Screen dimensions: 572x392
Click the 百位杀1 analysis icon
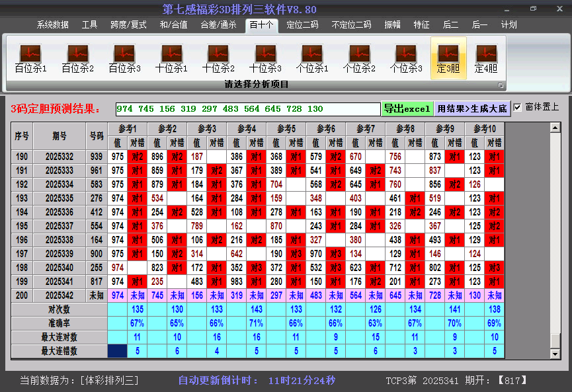click(x=30, y=58)
